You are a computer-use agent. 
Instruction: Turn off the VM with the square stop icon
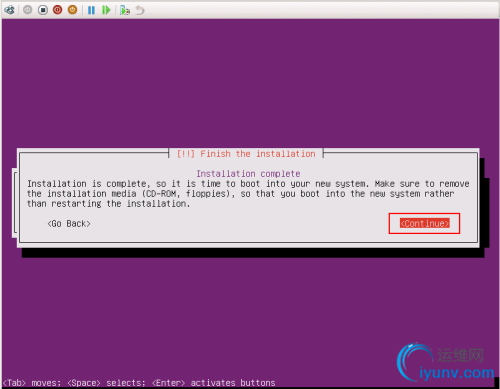(43, 10)
